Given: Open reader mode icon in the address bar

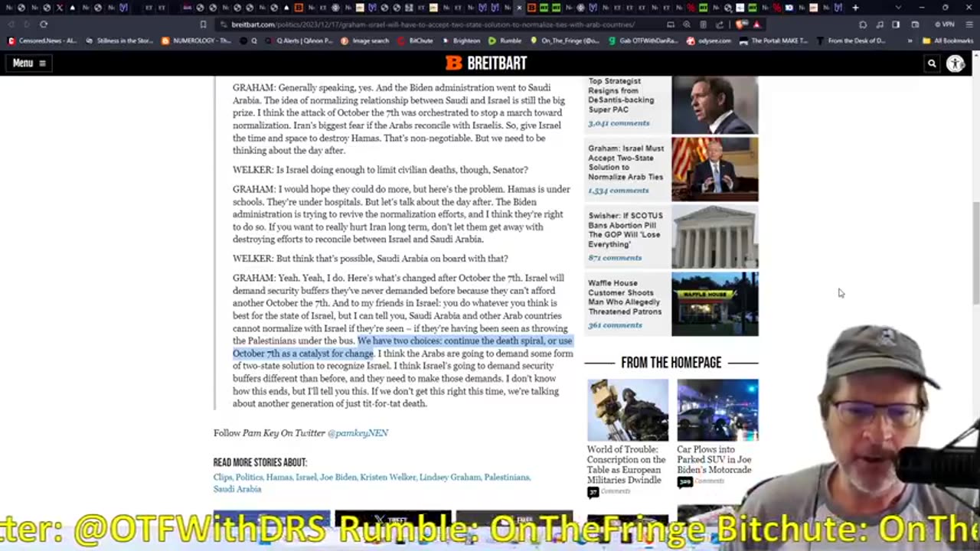Looking at the screenshot, I should tap(704, 24).
